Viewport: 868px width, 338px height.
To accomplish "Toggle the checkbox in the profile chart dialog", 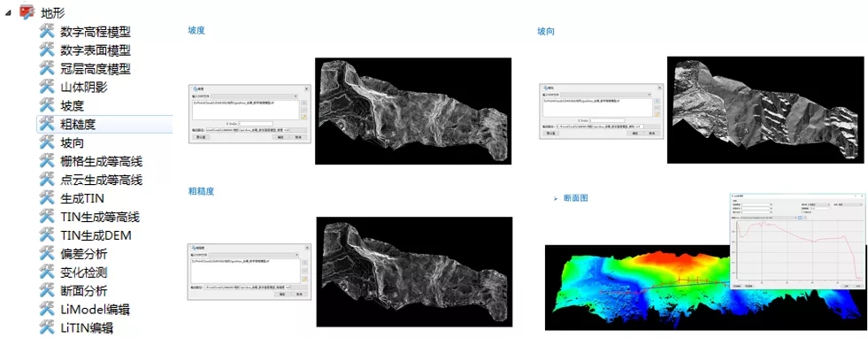I will [x=803, y=211].
